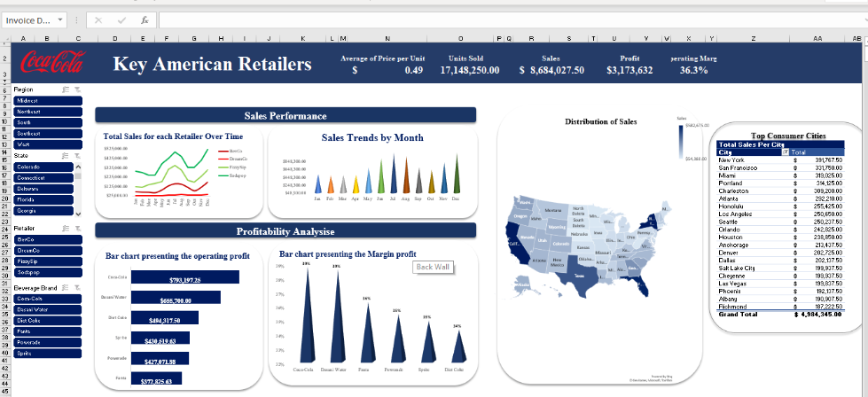Select column header AA
868x397 pixels.
817,39
